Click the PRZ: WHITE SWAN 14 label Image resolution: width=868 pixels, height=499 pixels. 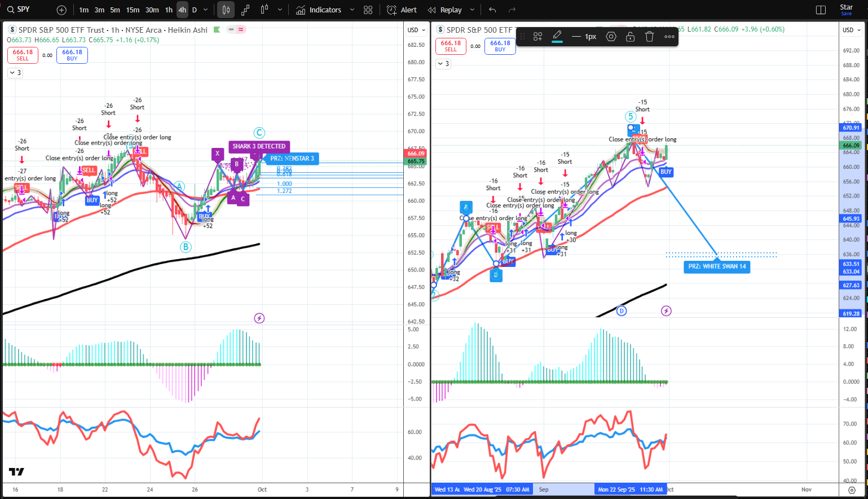(x=717, y=266)
